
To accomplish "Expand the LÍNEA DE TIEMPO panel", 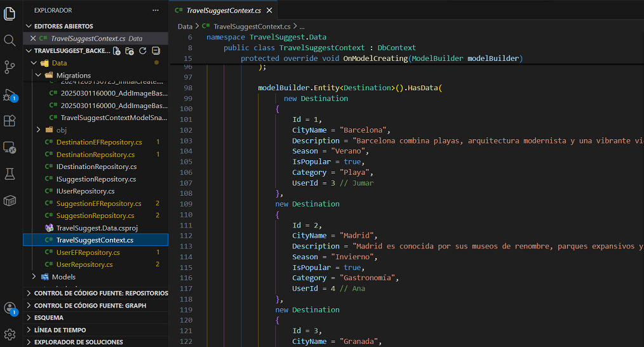I will click(x=96, y=330).
